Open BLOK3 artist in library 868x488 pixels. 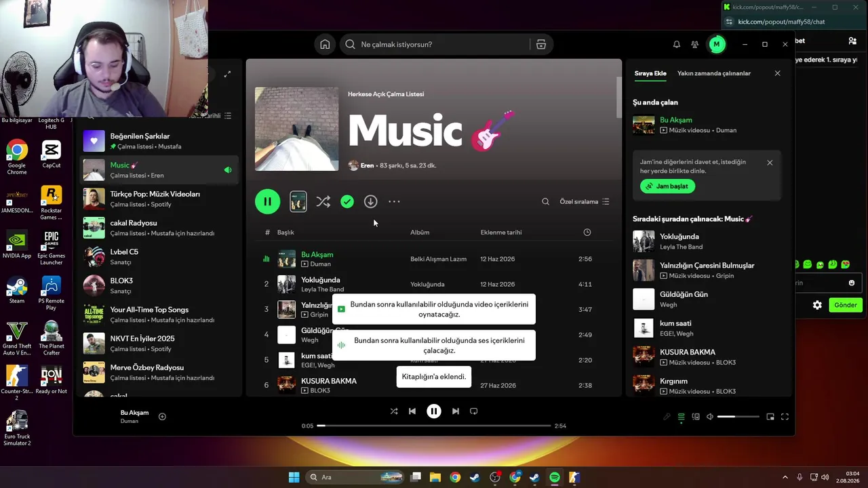point(159,285)
